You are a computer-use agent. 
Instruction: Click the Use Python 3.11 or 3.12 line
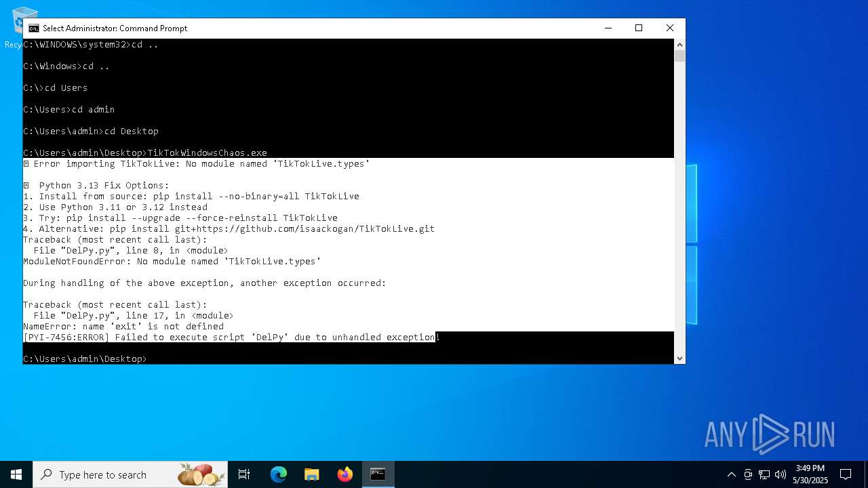tap(115, 207)
